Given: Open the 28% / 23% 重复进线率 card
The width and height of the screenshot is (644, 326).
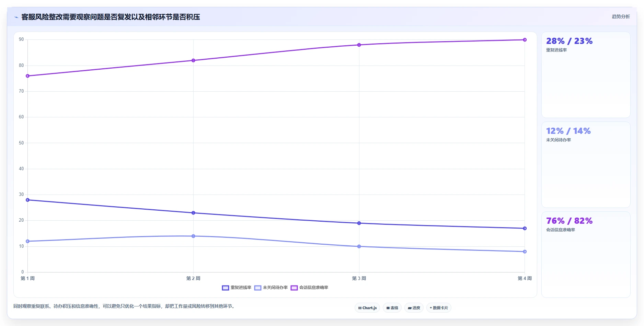Looking at the screenshot, I should pos(586,75).
